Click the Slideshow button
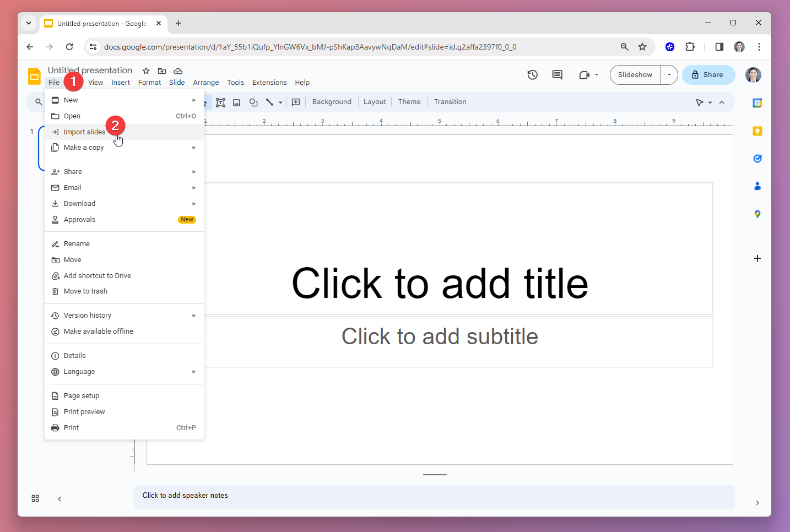 (x=635, y=75)
